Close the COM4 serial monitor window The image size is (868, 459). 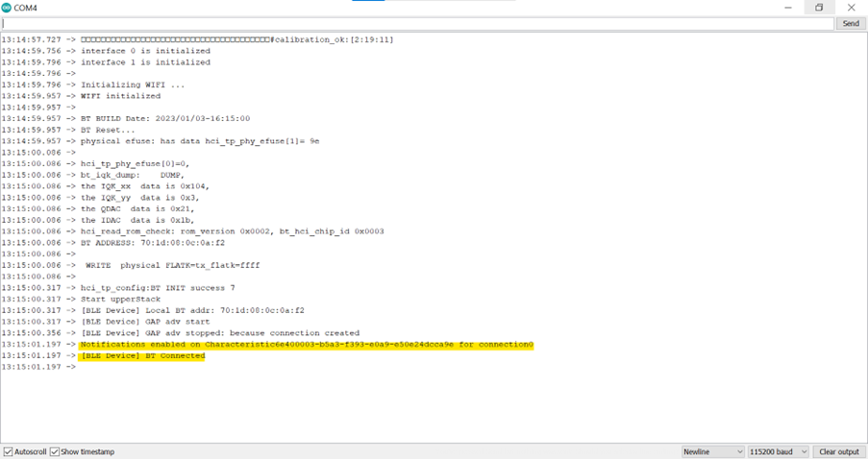tap(851, 8)
